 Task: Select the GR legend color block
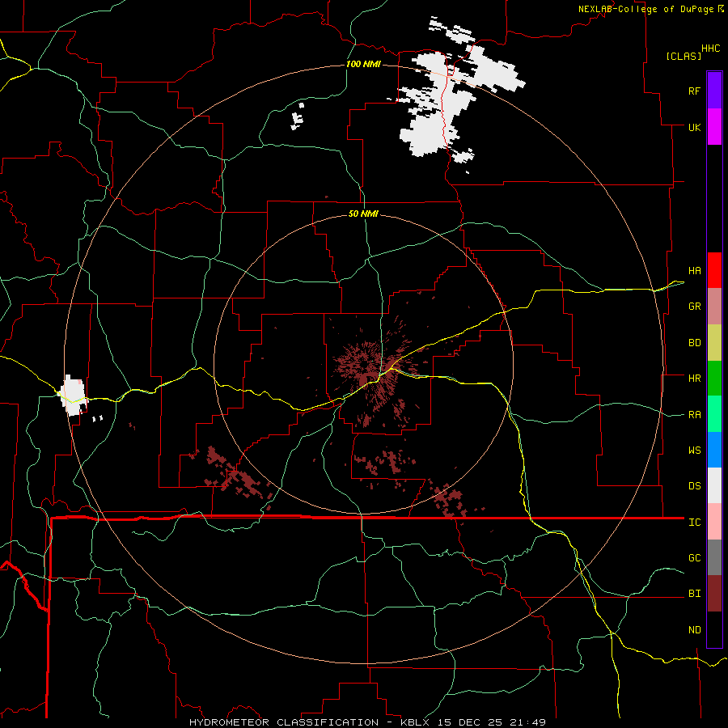click(714, 306)
